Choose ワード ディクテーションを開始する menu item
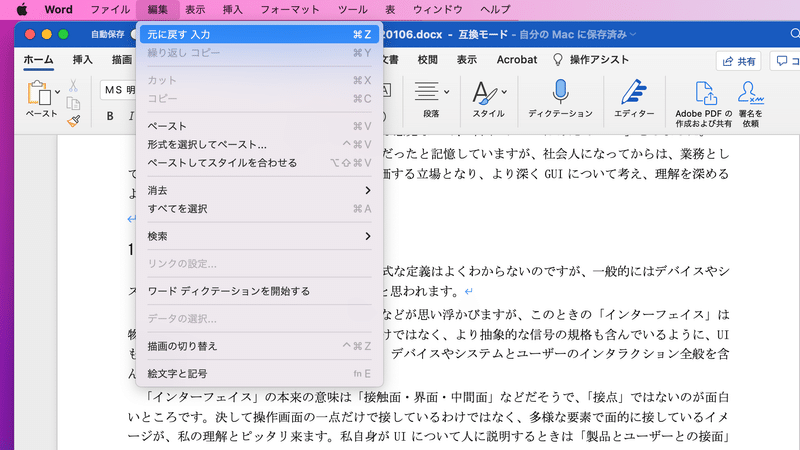This screenshot has width=800, height=450. [259, 291]
